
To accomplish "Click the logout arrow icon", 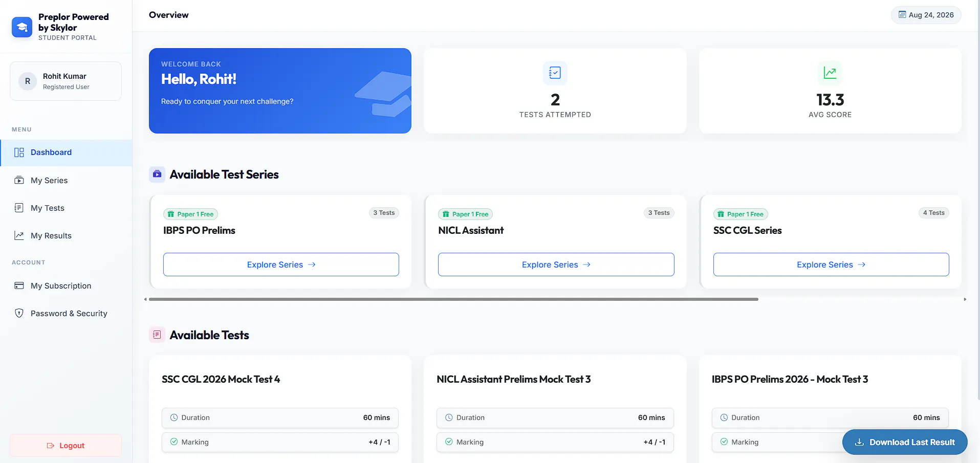I will (x=51, y=446).
